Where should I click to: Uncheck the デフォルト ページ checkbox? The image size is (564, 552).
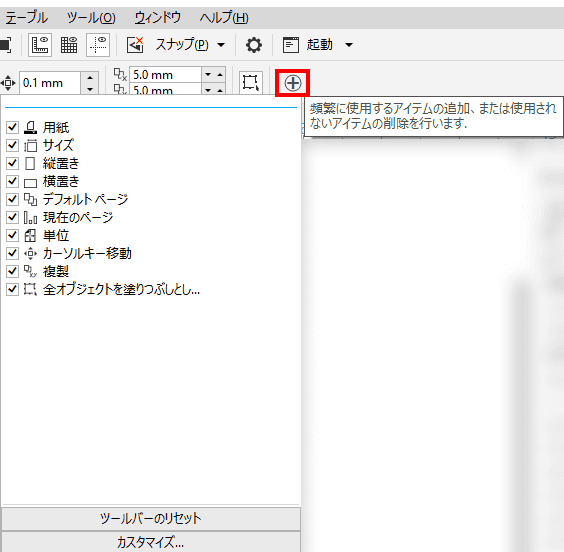[12, 199]
